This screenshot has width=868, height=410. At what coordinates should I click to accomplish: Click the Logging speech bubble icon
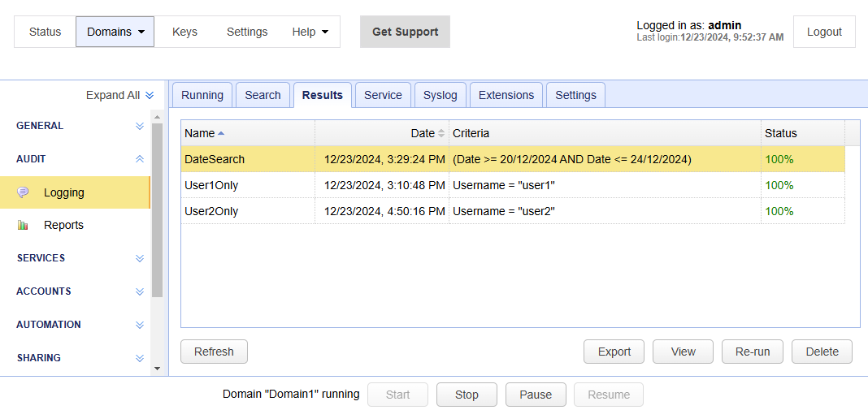click(23, 192)
